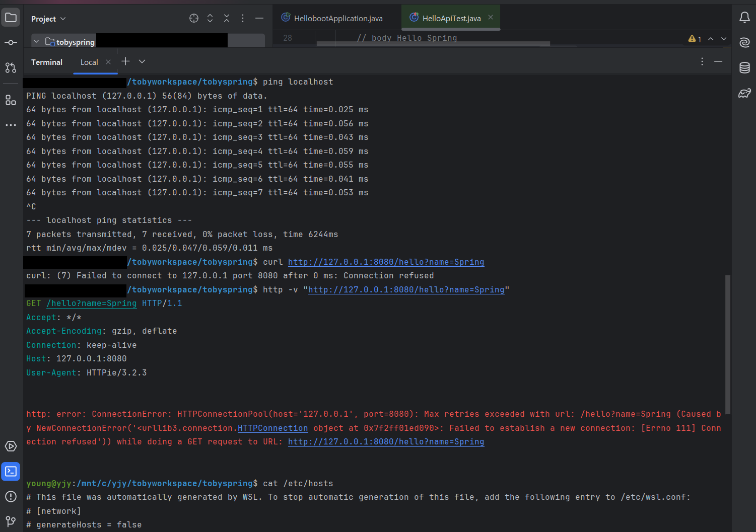
Task: Click 'Host: 127.0.0.1:8080' header line
Action: pos(77,358)
